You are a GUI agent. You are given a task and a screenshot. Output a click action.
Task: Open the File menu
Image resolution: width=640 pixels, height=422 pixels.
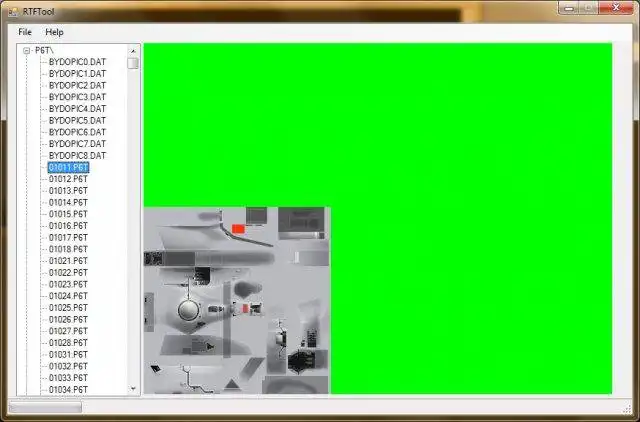pyautogui.click(x=25, y=32)
